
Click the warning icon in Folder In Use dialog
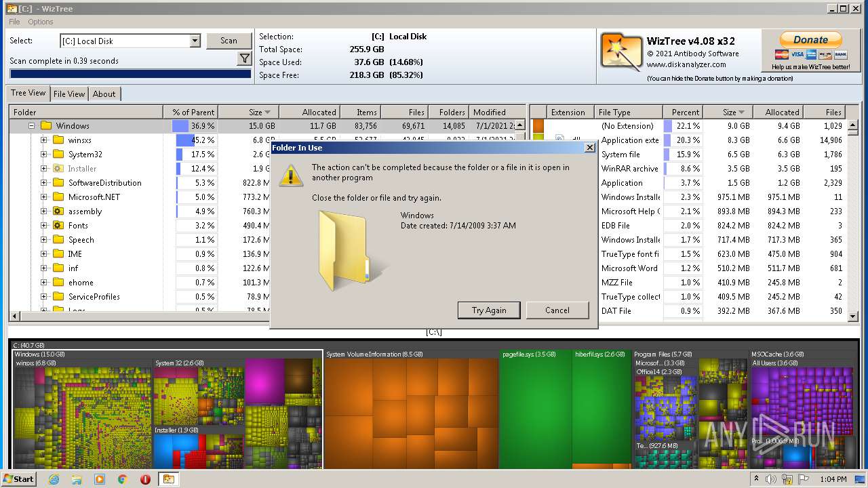[291, 175]
